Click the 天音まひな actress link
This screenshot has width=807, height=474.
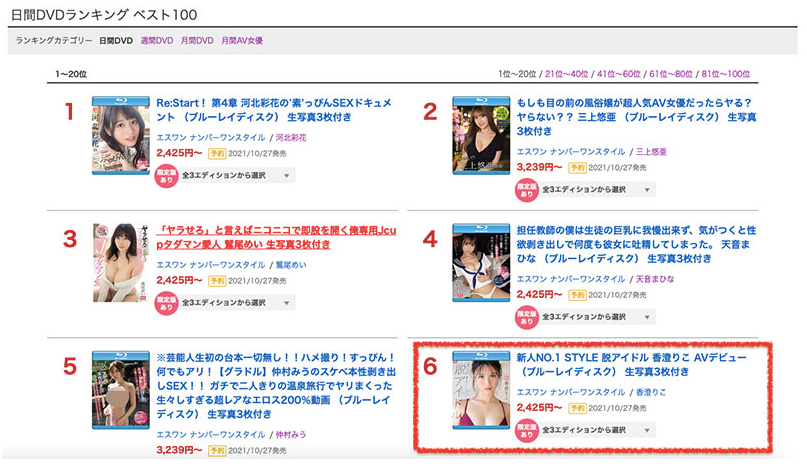point(655,279)
